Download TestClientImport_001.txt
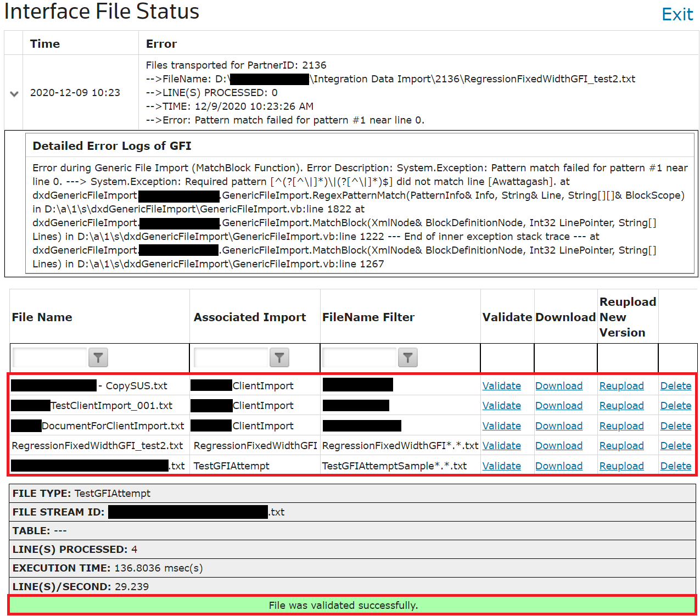Screen dimensions: 700x616 [559, 406]
